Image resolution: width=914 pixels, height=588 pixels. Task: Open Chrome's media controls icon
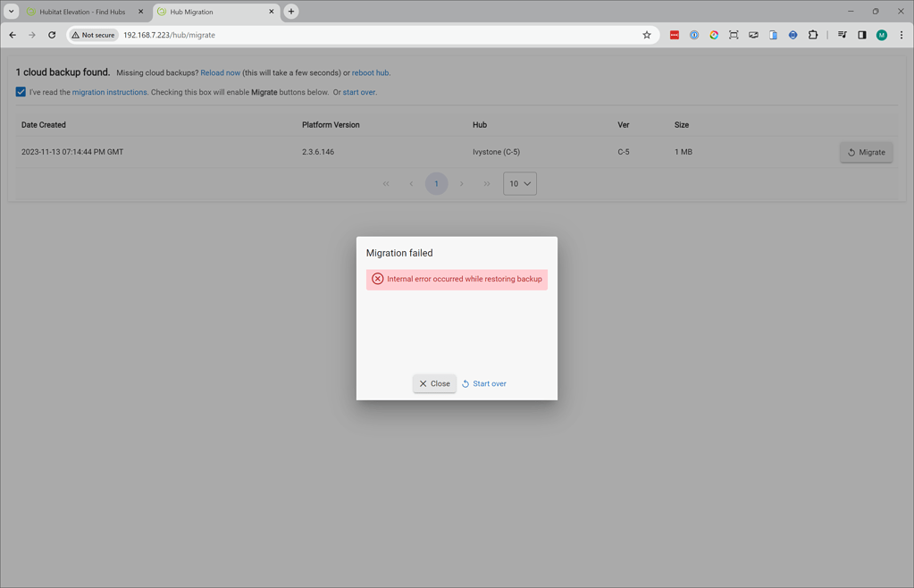(842, 35)
